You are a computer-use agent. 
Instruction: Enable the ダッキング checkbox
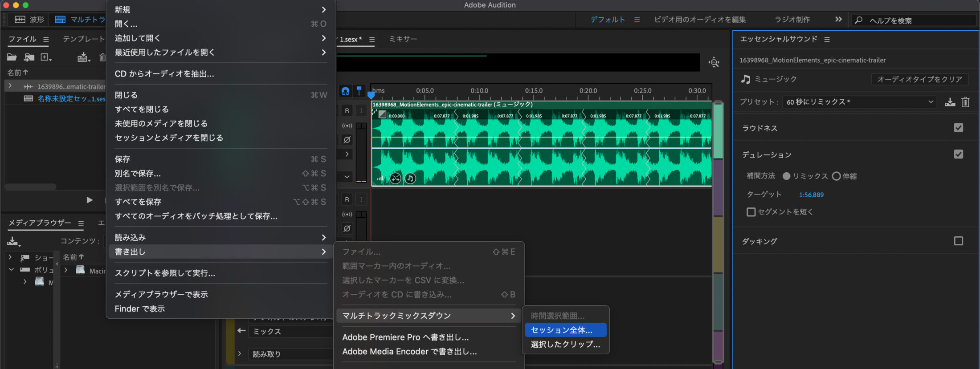[959, 241]
